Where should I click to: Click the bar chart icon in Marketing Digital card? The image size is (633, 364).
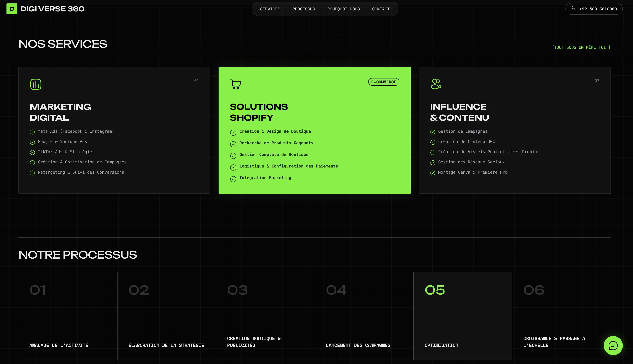pyautogui.click(x=36, y=84)
